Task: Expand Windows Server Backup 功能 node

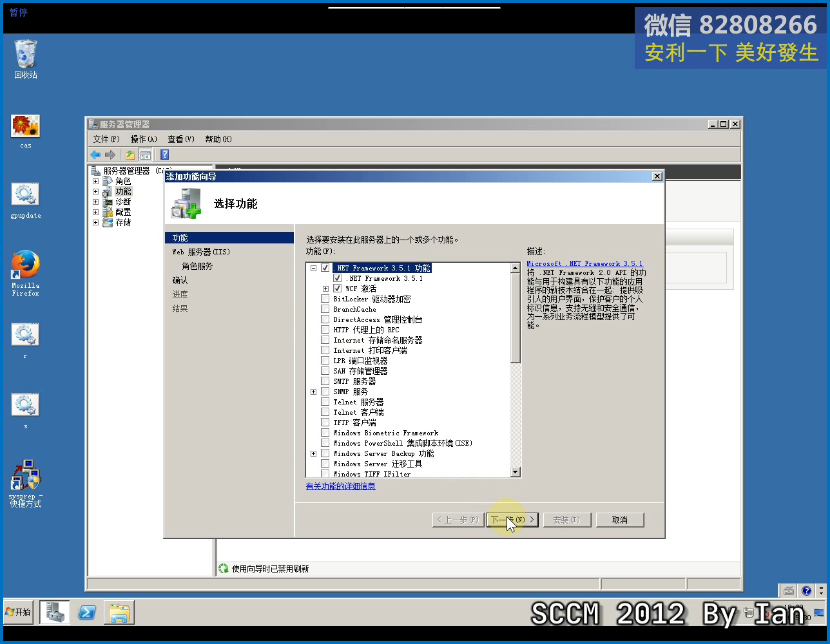Action: 314,453
